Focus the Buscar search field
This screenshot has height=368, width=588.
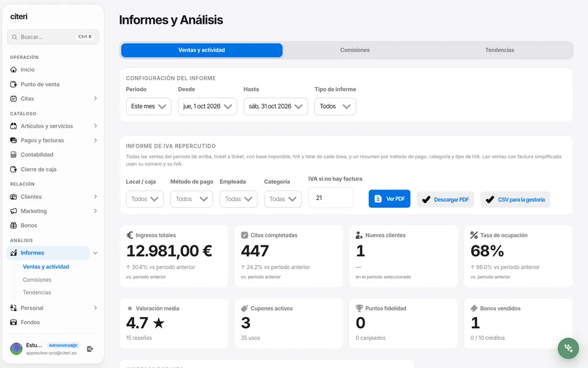pyautogui.click(x=53, y=37)
